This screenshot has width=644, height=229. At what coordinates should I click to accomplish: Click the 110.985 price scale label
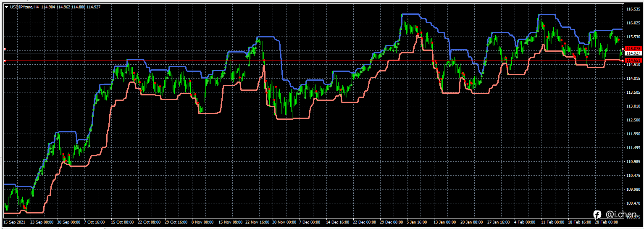(x=633, y=161)
